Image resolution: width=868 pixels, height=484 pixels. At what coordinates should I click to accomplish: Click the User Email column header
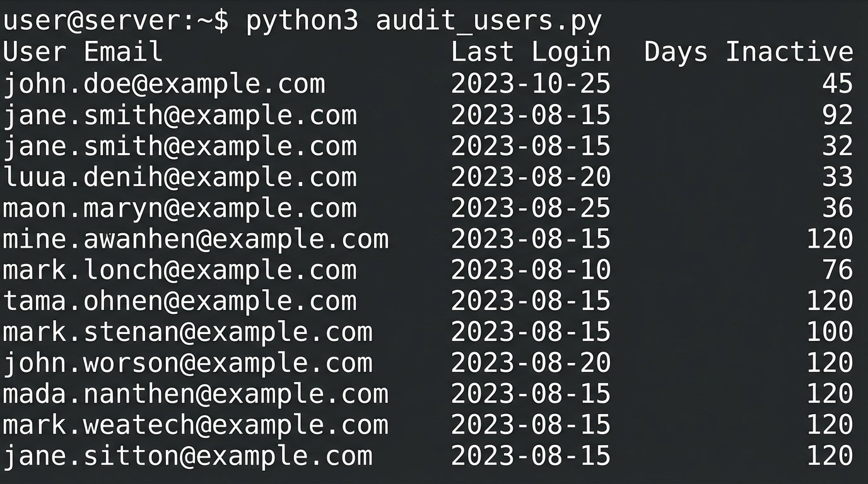(x=83, y=52)
